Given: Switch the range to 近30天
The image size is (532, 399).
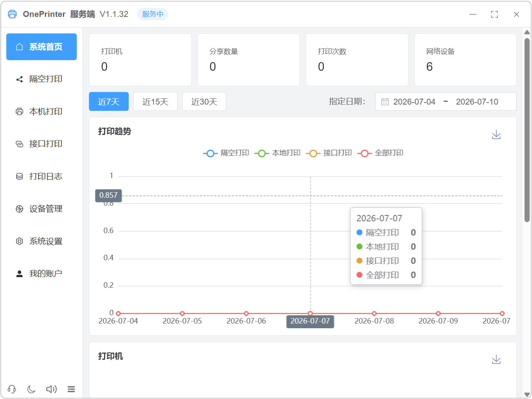Looking at the screenshot, I should 204,101.
